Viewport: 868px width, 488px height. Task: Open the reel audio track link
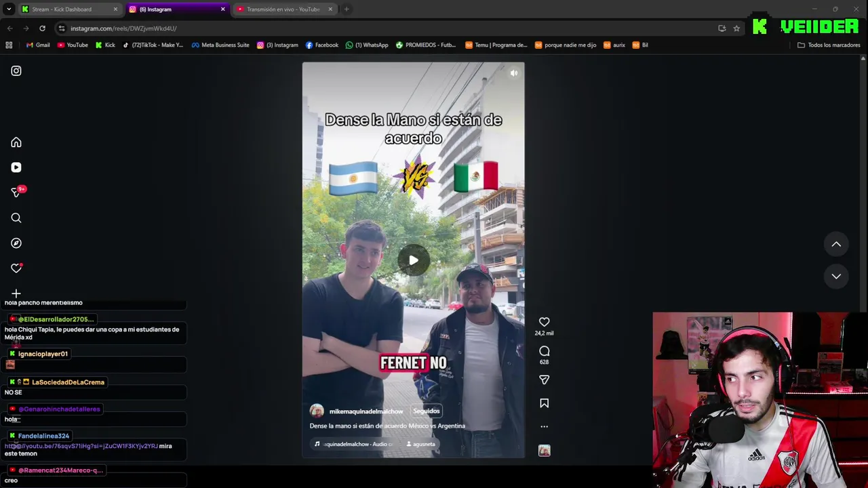pyautogui.click(x=354, y=444)
